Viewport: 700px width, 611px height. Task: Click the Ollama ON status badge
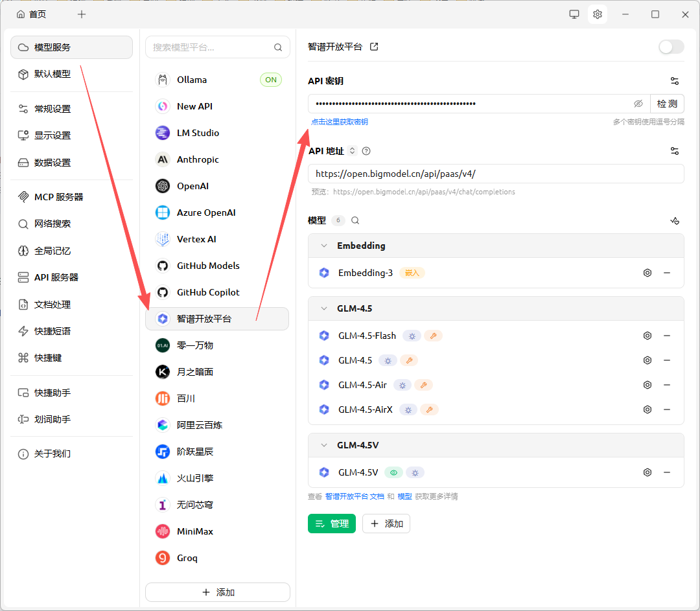point(271,80)
